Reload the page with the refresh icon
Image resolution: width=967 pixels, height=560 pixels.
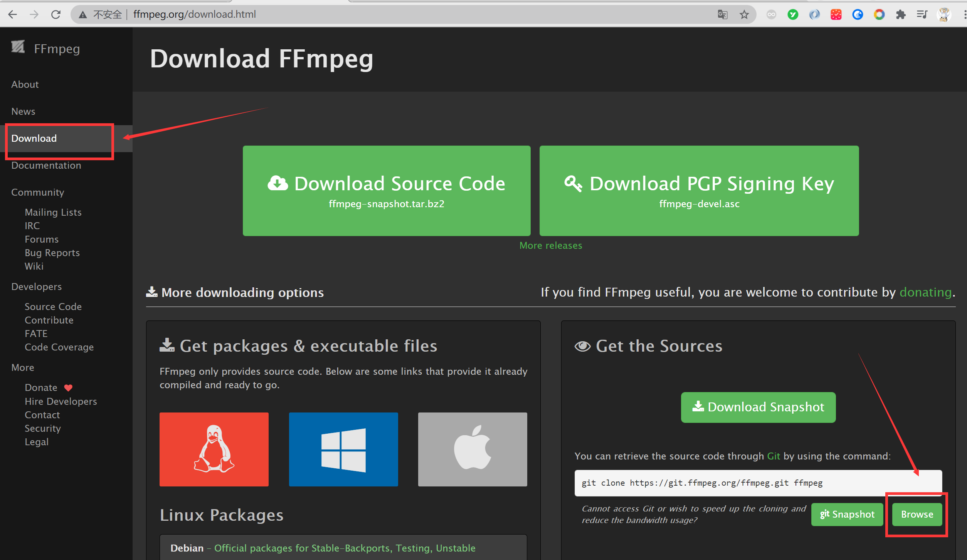pyautogui.click(x=56, y=14)
